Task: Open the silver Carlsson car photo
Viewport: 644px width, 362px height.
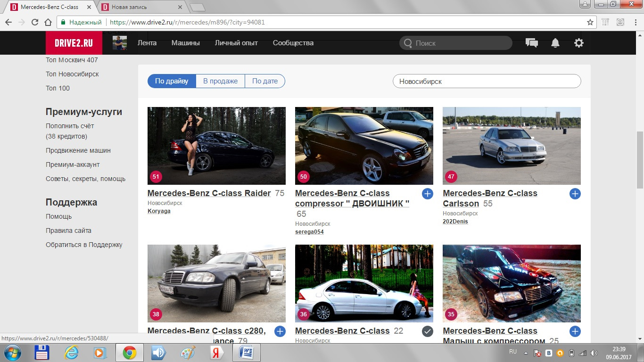Action: tap(512, 146)
